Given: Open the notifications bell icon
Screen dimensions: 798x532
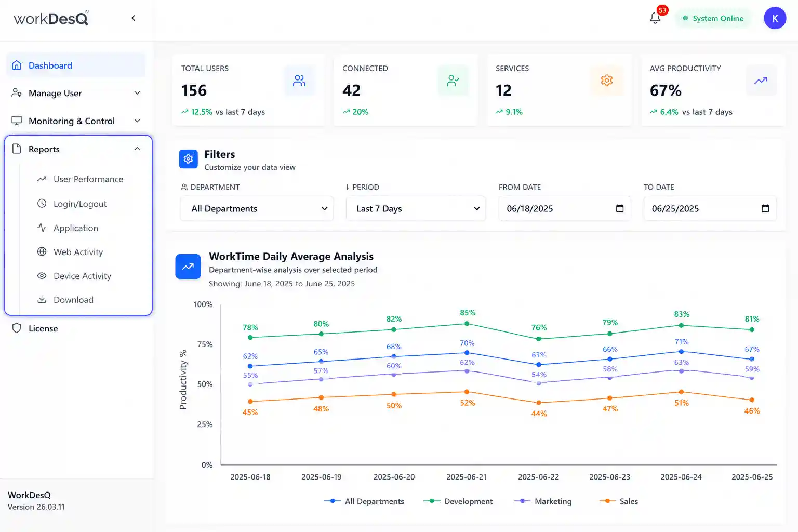Looking at the screenshot, I should [x=655, y=18].
